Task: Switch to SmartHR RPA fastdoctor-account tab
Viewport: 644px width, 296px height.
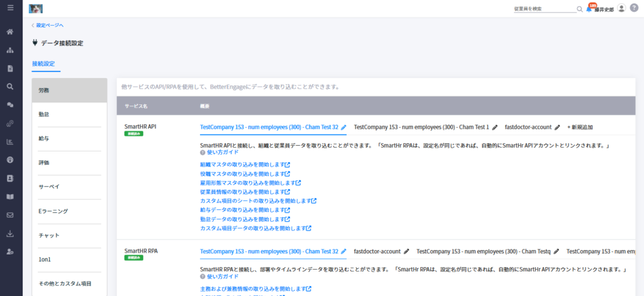Action: coord(377,251)
